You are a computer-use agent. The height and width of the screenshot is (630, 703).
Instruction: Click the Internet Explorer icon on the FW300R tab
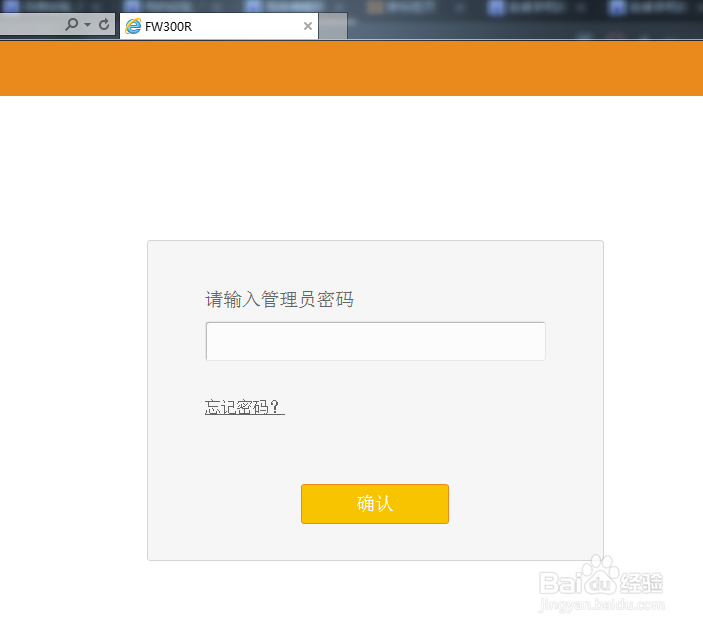pos(133,26)
